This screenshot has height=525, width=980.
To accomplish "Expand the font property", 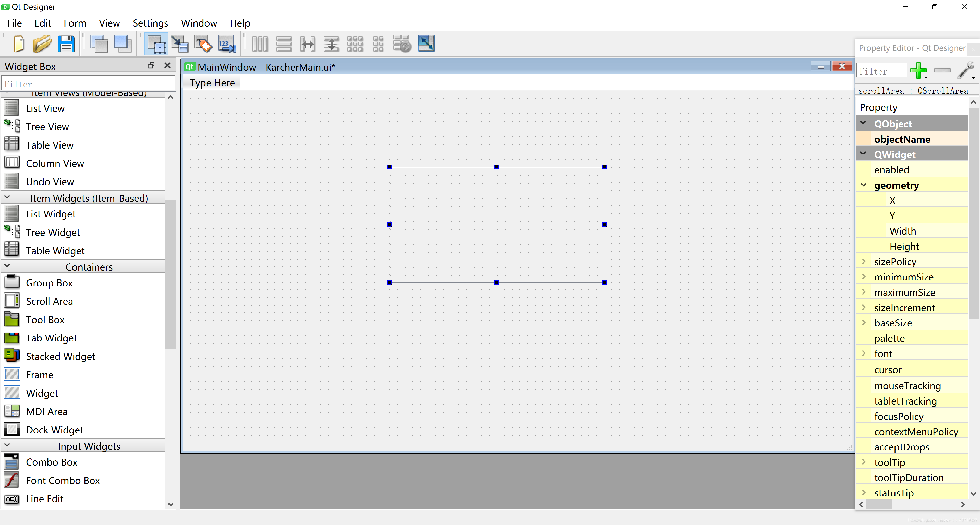I will pos(864,353).
